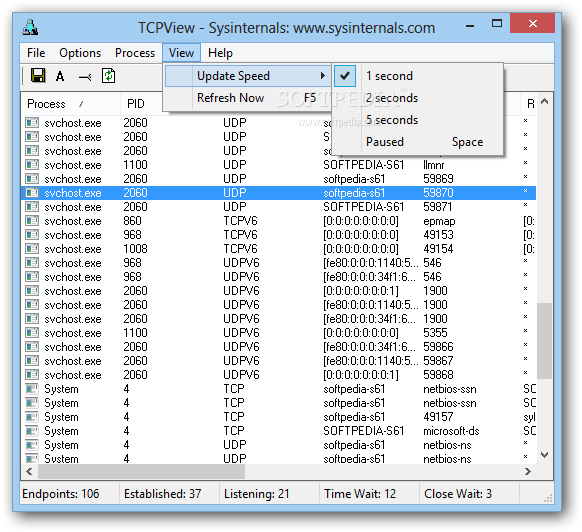This screenshot has width=582, height=532.
Task: Click local port 5355 cell
Action: (435, 333)
